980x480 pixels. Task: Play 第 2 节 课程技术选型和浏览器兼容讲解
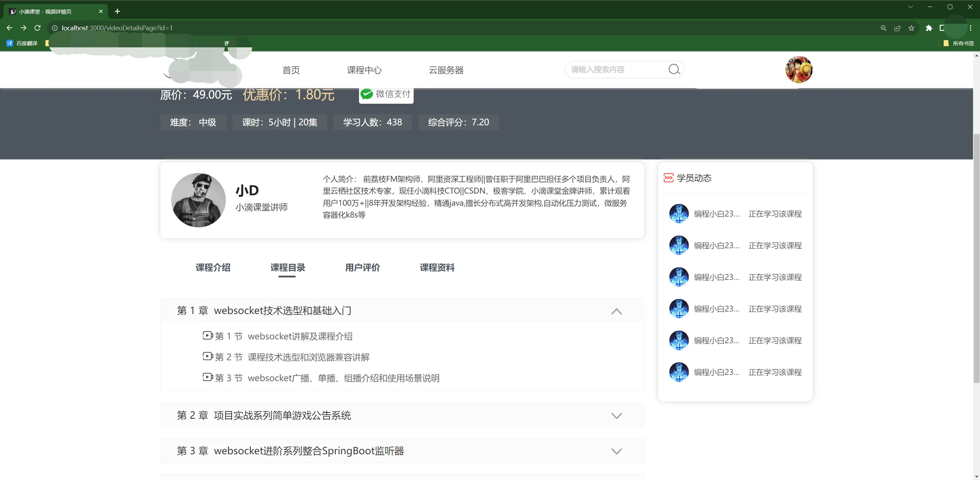(292, 357)
